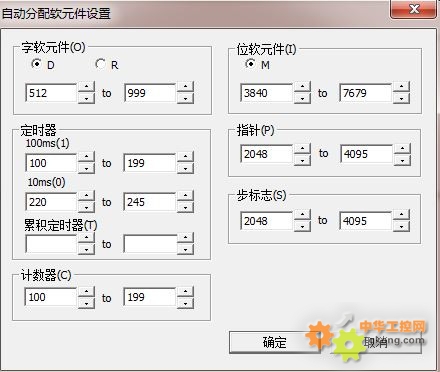Increase the 10ms timer end value 245
Screen dimensions: 440x372
pyautogui.click(x=185, y=196)
